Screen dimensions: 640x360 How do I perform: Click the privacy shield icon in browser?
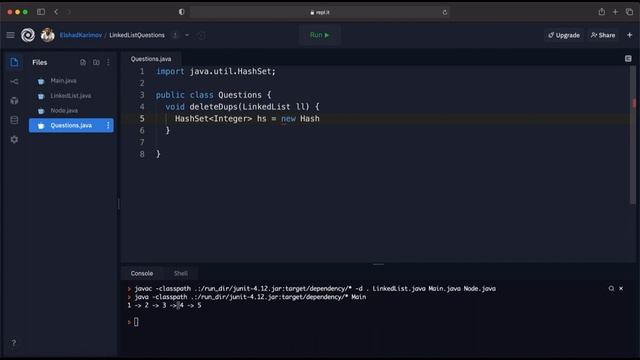[x=182, y=12]
